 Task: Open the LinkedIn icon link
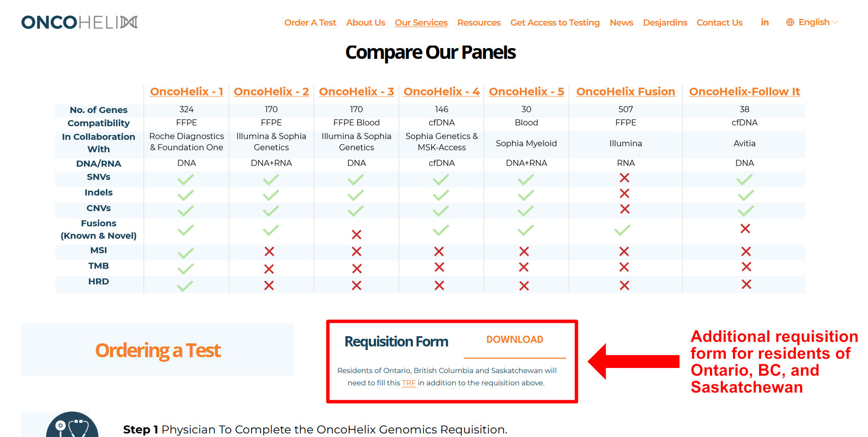pyautogui.click(x=765, y=23)
